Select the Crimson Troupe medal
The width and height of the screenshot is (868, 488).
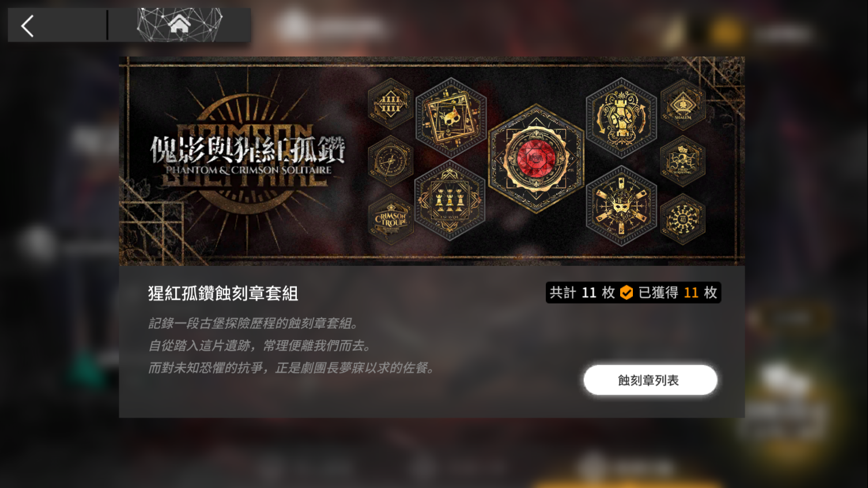390,219
